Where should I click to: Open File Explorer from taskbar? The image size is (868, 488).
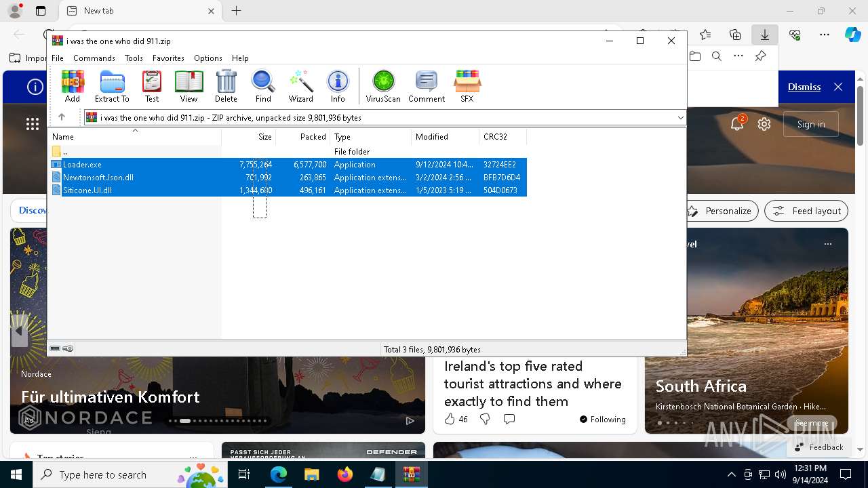click(x=311, y=474)
